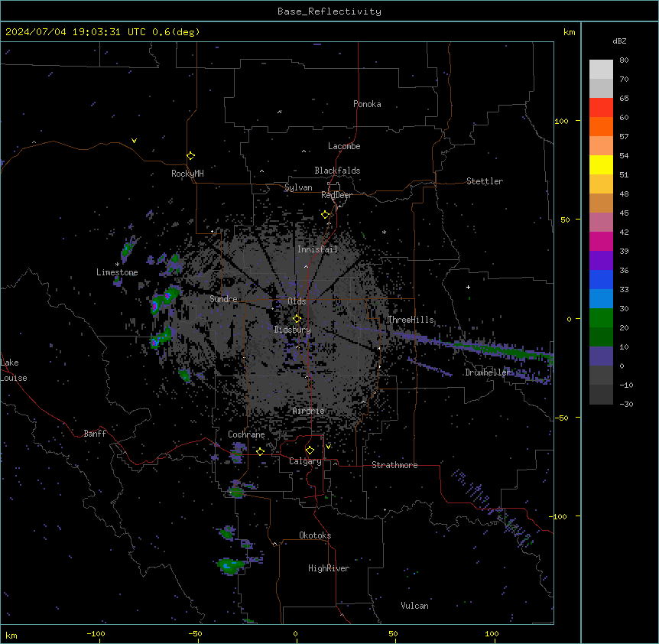Click the green echo southwest of HighRiver
Image resolution: width=659 pixels, height=644 pixels.
[x=231, y=565]
